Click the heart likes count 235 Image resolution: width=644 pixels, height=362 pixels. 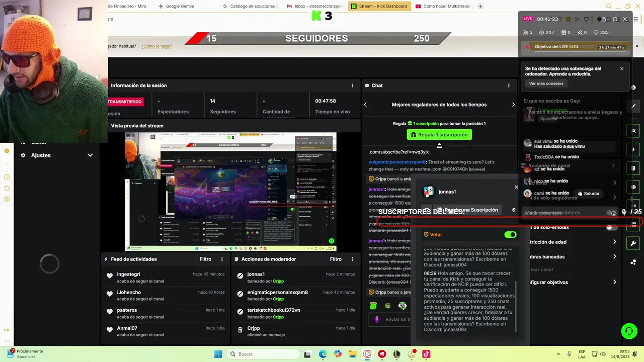pyautogui.click(x=601, y=32)
